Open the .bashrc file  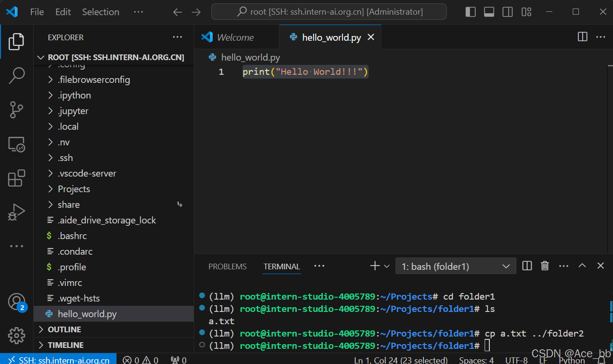coord(114,236)
